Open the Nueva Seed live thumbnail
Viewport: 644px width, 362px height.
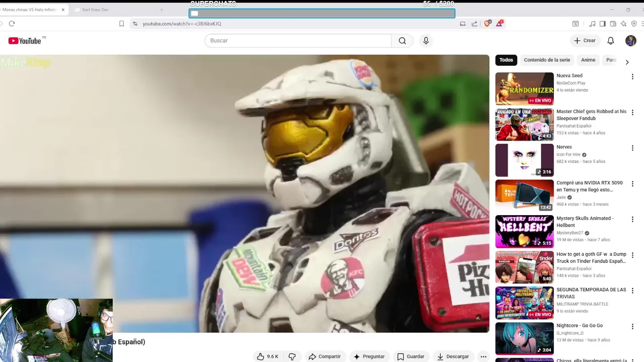tap(524, 88)
